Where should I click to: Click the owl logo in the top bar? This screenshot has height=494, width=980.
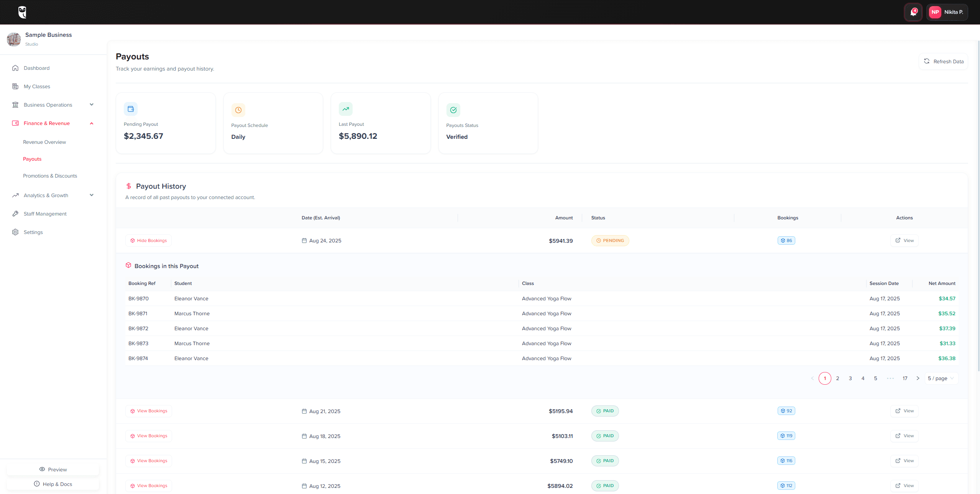[x=22, y=12]
